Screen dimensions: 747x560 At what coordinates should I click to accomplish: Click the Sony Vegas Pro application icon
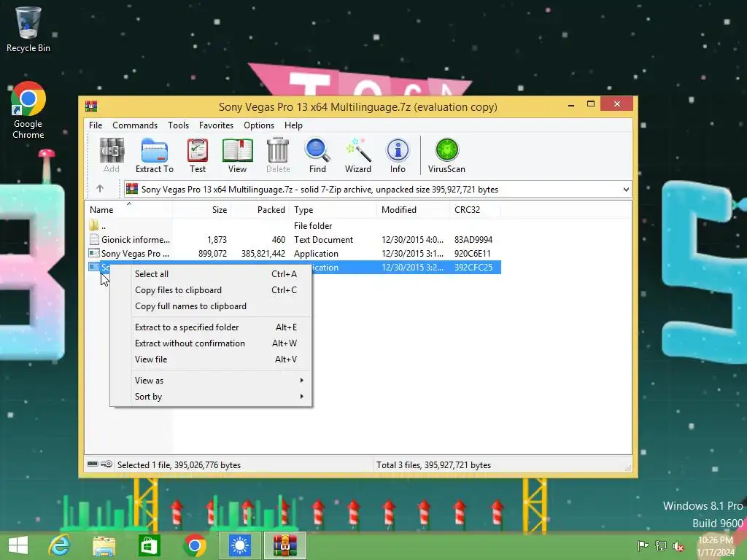tap(94, 253)
